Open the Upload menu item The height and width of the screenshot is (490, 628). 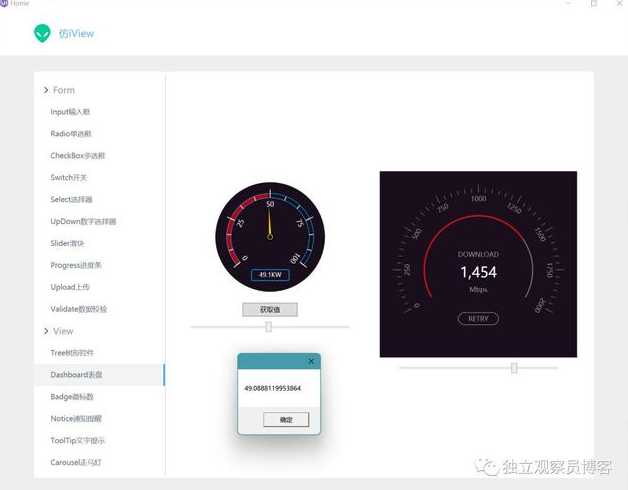tap(70, 287)
